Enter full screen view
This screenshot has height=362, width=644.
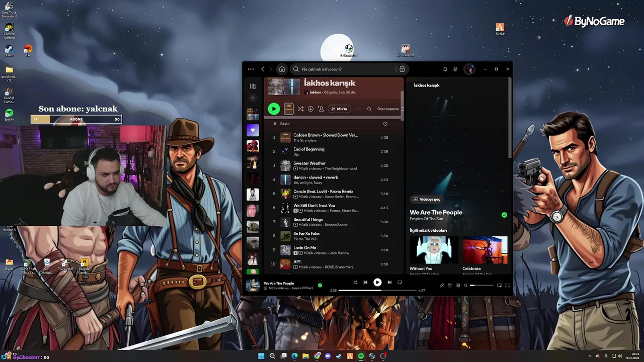pyautogui.click(x=507, y=286)
